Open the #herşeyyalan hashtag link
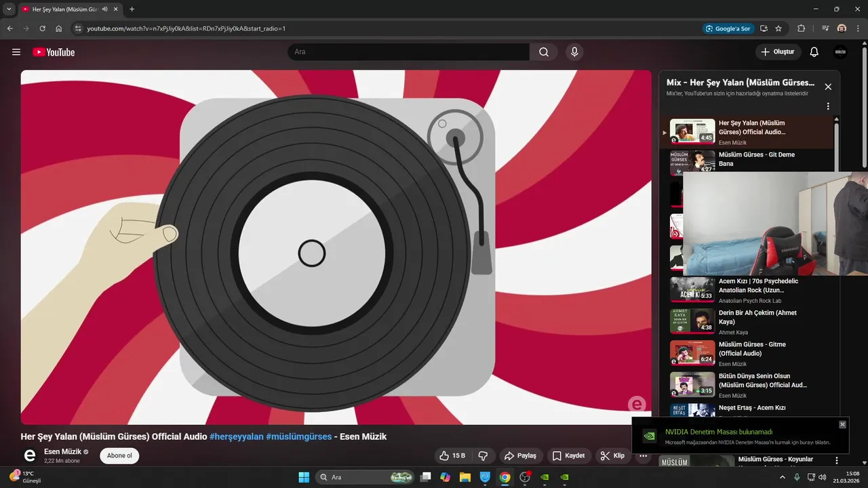Image resolution: width=868 pixels, height=488 pixels. (237, 436)
